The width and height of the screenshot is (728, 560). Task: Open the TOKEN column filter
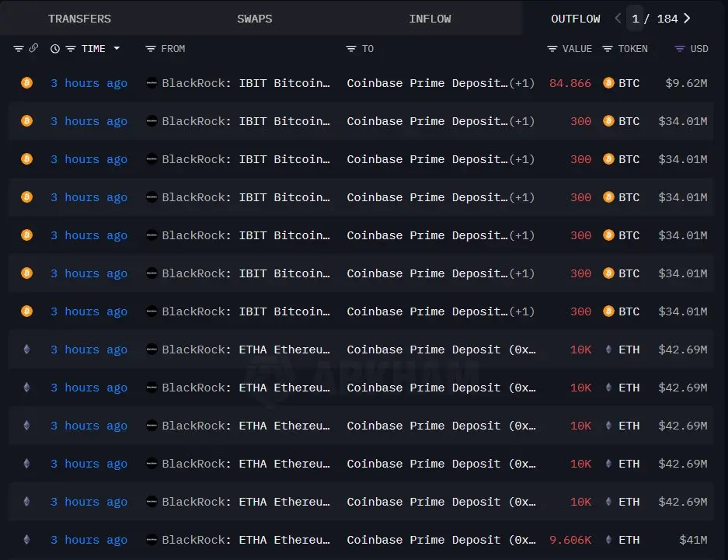608,49
